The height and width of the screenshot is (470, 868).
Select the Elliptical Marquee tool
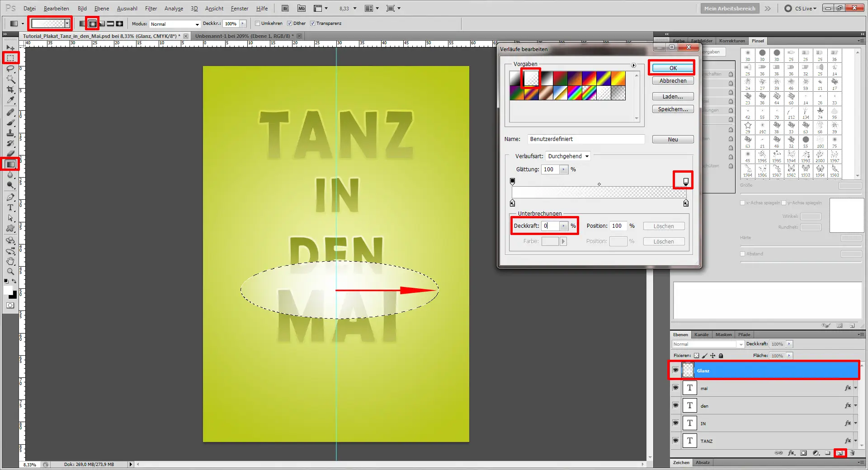click(11, 58)
